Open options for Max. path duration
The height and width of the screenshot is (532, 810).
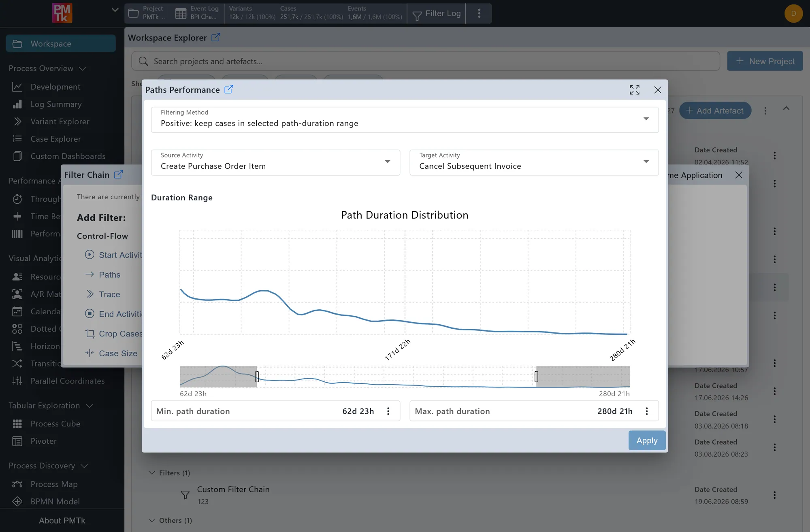click(647, 411)
